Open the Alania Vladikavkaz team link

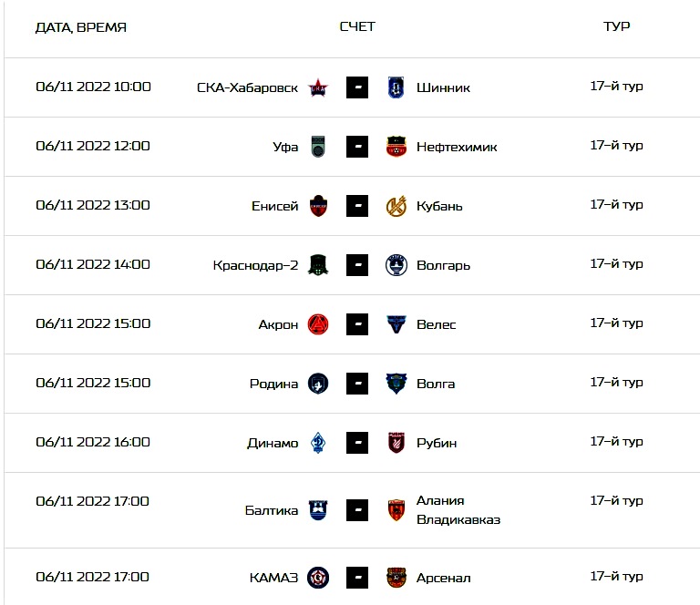[x=458, y=510]
